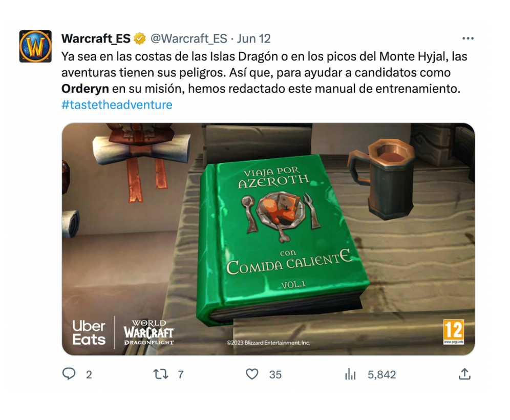Image resolution: width=510 pixels, height=420 pixels.
Task: Click the Uber Eats logo in image
Action: (89, 332)
